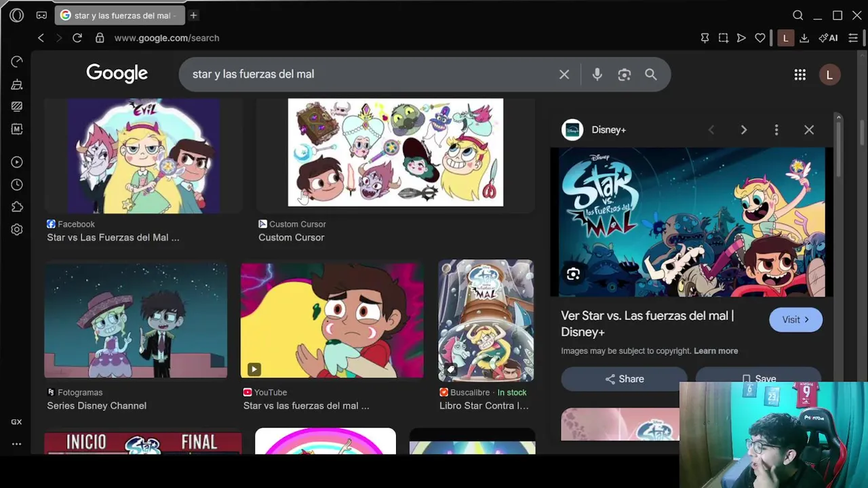868x488 pixels.
Task: Click the Share button
Action: tap(624, 379)
